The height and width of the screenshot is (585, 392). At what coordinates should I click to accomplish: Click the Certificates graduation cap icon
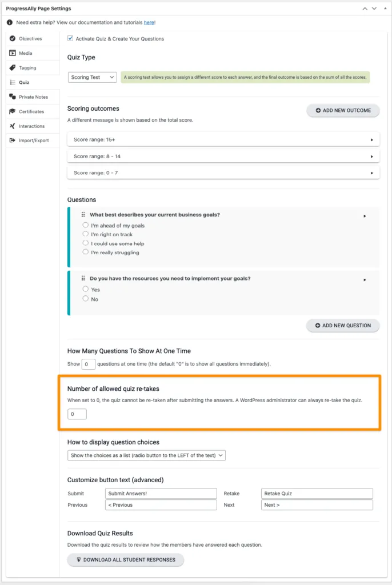click(13, 111)
